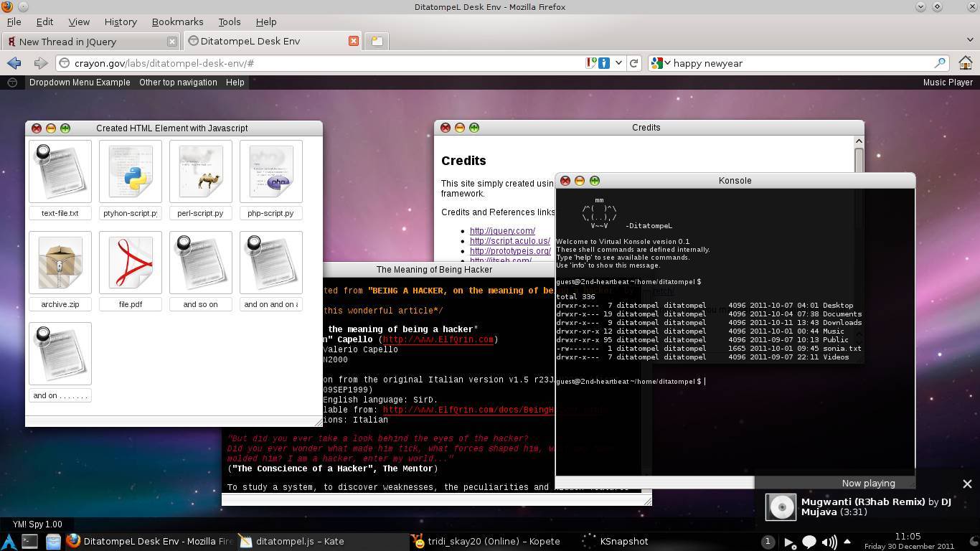The width and height of the screenshot is (980, 551).
Task: Click the media player tray icon
Action: 789,542
